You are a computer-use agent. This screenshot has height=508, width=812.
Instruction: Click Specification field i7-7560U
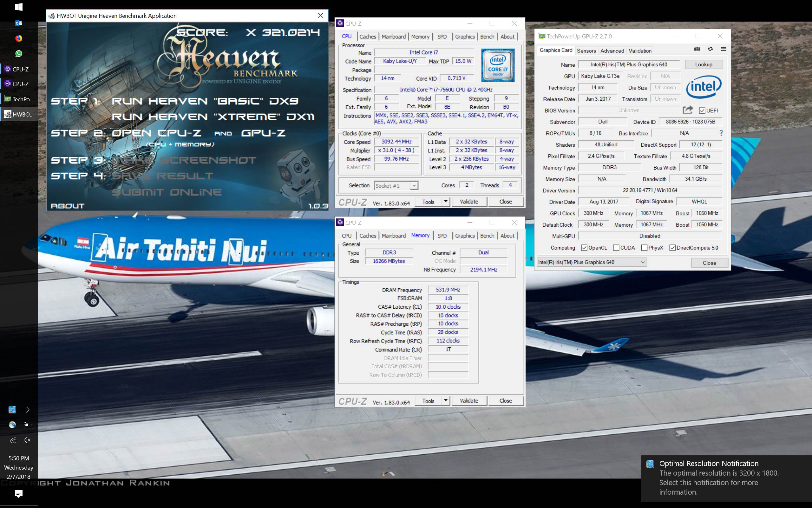446,90
